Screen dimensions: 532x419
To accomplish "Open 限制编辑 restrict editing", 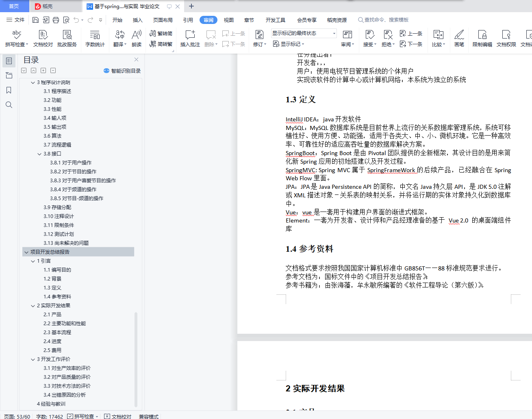I will 482,38.
